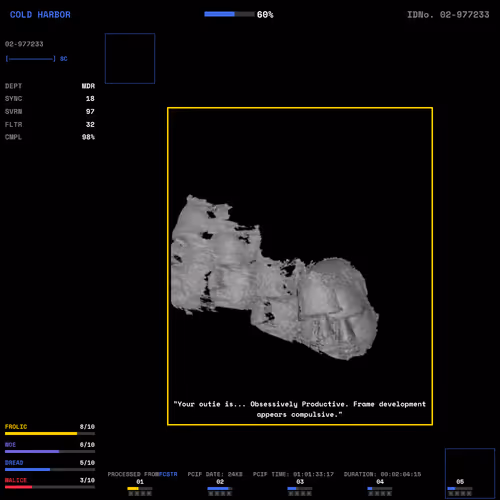Select bin 03 progress indicator
The image size is (500, 500).
click(x=300, y=488)
